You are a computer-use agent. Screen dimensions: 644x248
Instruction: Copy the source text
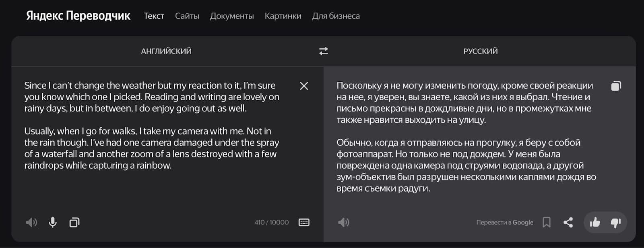coord(74,222)
